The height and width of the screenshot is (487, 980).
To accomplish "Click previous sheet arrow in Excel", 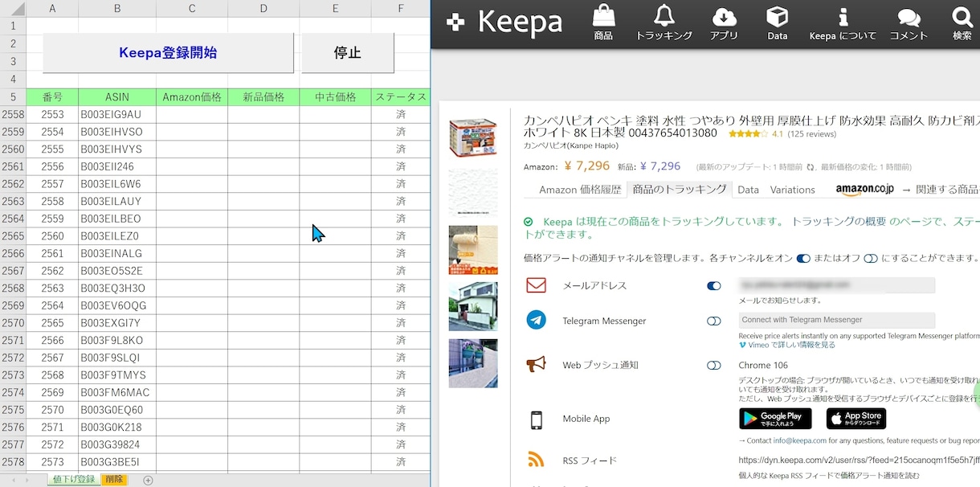I will tap(12, 480).
